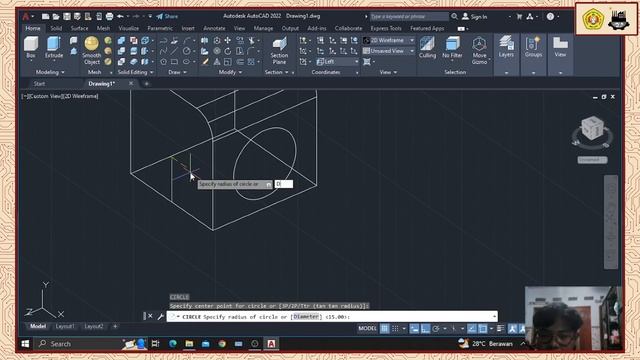
Task: Toggle the drawing grid display in status bar
Action: (x=384, y=329)
